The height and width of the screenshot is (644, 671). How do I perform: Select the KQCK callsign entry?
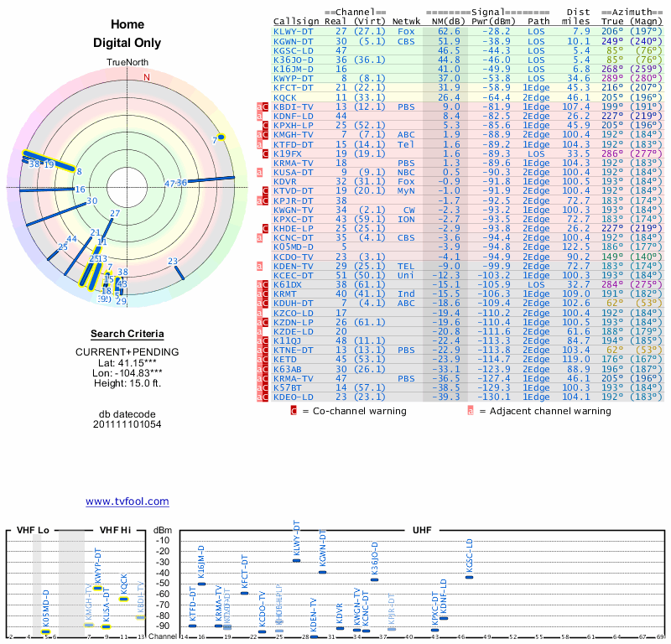(x=285, y=97)
